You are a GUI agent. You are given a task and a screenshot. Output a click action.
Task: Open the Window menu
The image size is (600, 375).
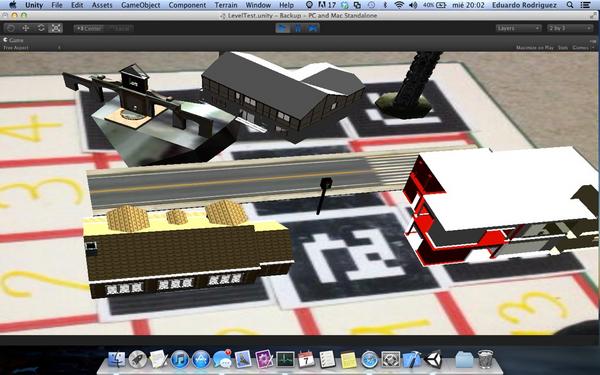click(x=258, y=5)
